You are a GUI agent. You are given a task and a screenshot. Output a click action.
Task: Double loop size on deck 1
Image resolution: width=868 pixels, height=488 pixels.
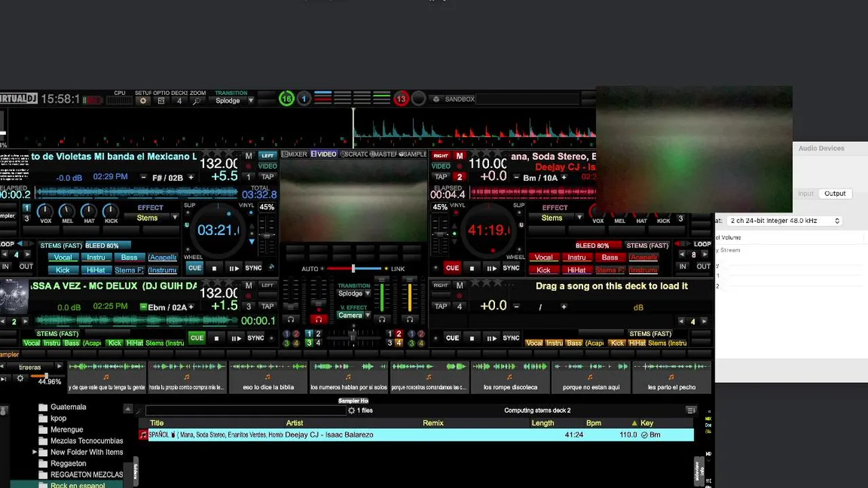[27, 255]
